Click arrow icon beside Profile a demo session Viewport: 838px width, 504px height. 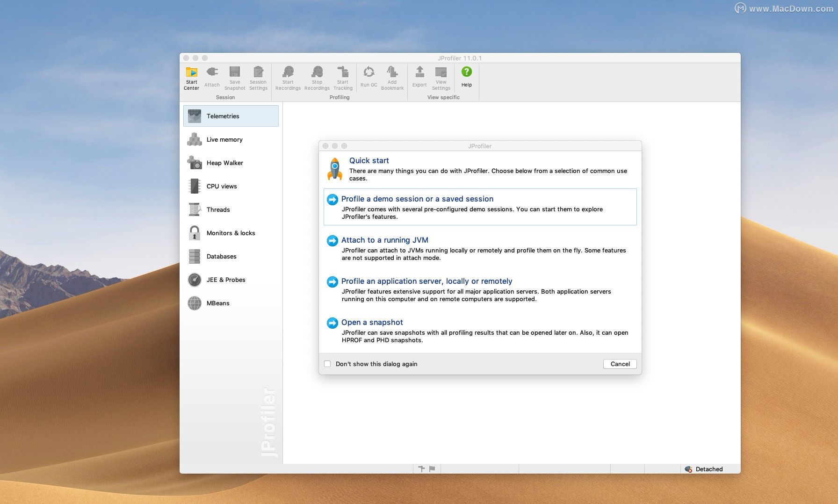(332, 199)
